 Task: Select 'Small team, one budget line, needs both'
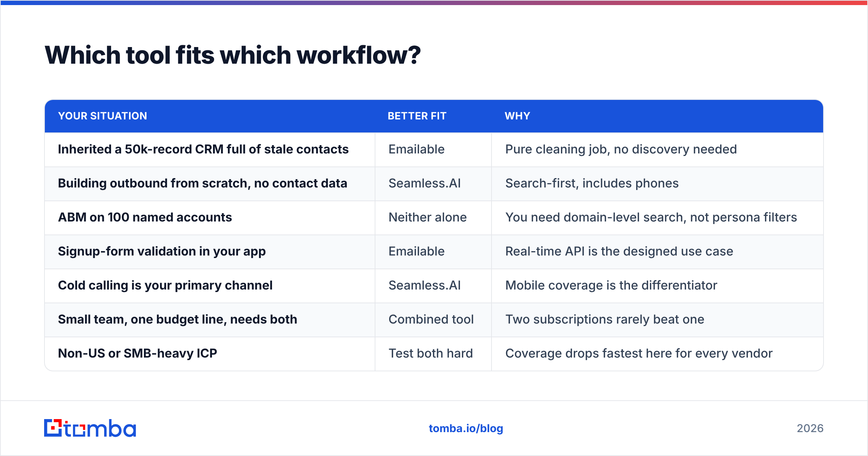178,320
